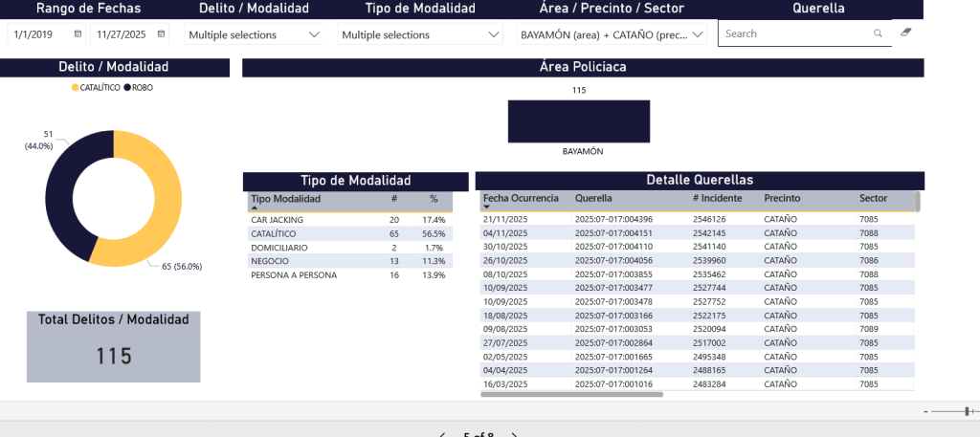The height and width of the screenshot is (437, 980).
Task: Toggle the ROBO legend item
Action: coord(138,87)
